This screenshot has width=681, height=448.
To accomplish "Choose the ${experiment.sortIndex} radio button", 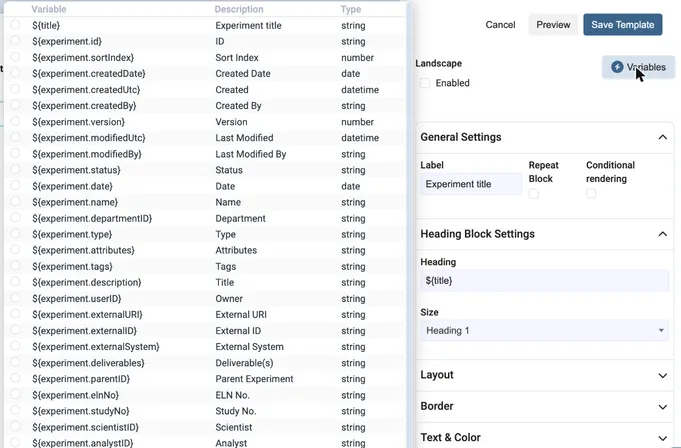I will (x=15, y=56).
